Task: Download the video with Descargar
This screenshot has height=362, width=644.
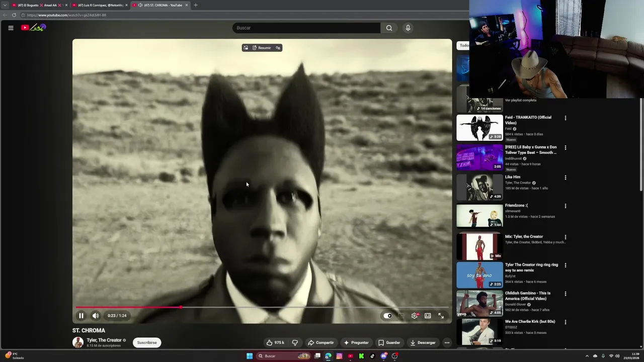Action: (423, 342)
